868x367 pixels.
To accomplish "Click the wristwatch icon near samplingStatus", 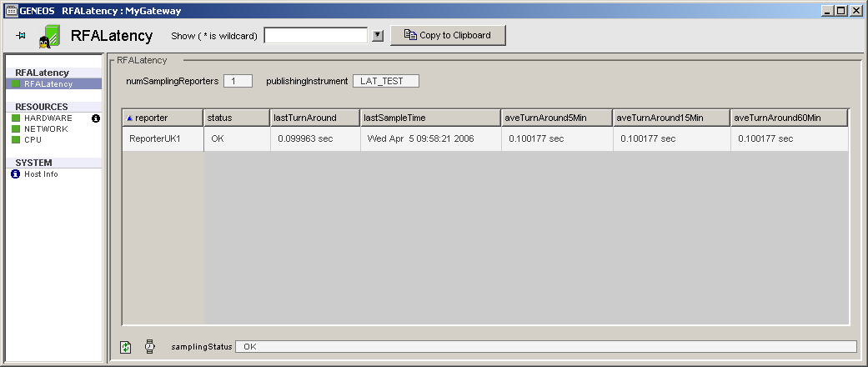I will 150,346.
